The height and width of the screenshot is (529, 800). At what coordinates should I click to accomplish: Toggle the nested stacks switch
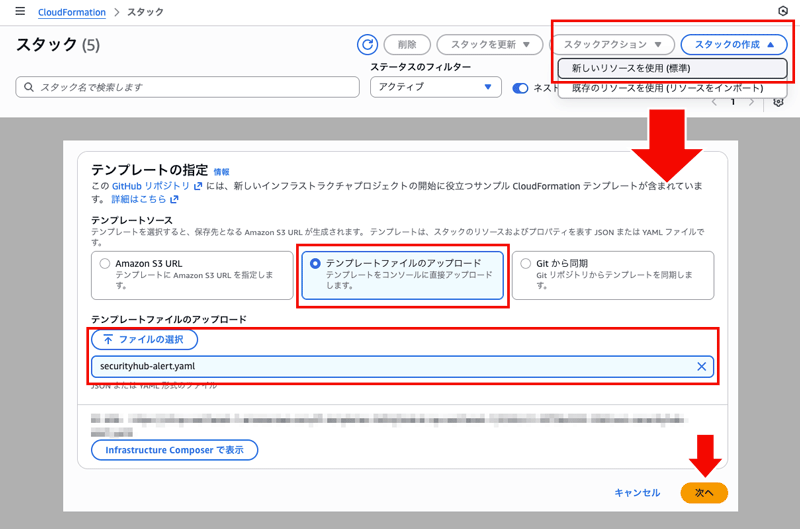coord(520,88)
